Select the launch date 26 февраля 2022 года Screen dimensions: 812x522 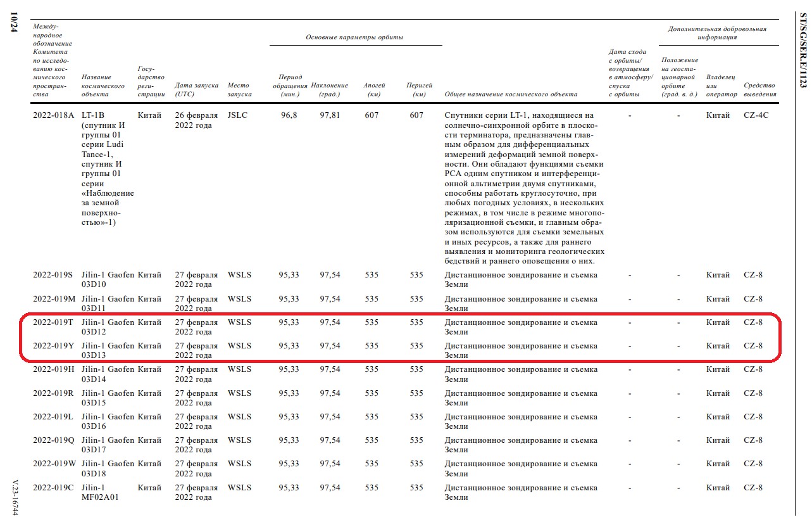(x=197, y=120)
